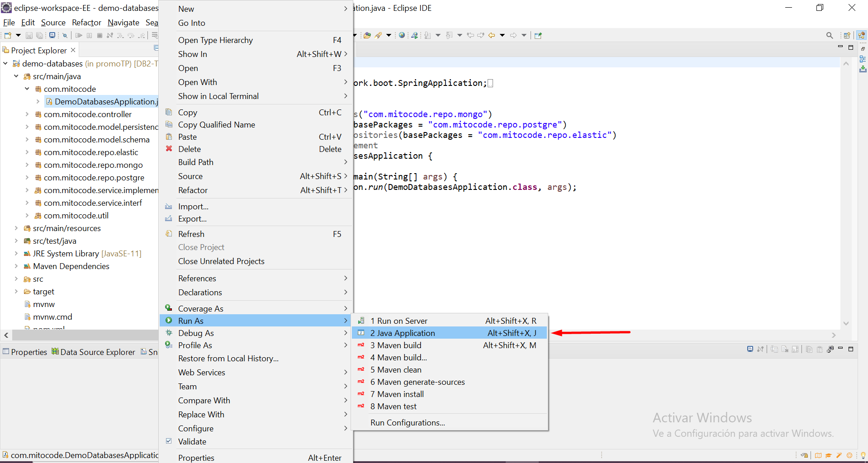Click the Forward navigation arrow icon
868x463 pixels.
513,35
